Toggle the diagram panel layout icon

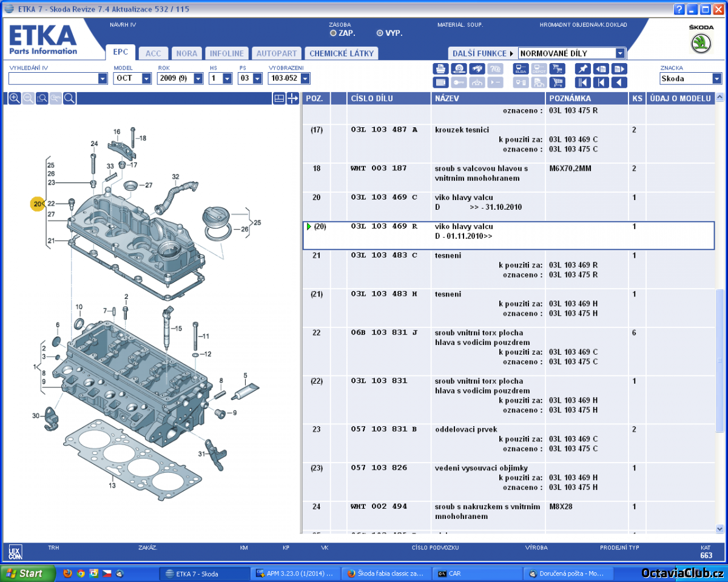pos(279,98)
